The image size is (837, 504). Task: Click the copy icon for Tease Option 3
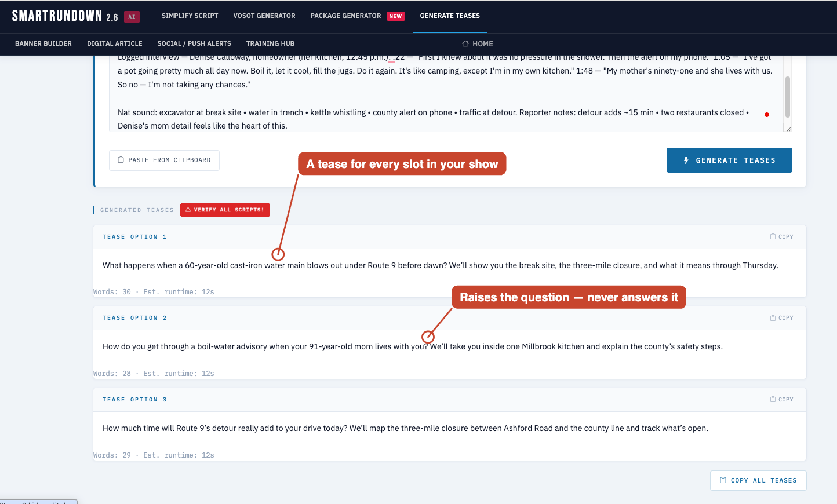pyautogui.click(x=773, y=399)
